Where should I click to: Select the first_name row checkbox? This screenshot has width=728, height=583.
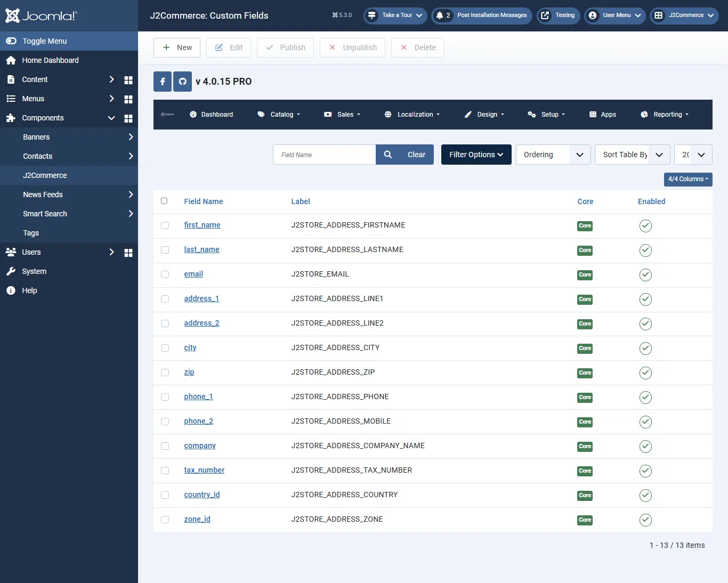[165, 225]
